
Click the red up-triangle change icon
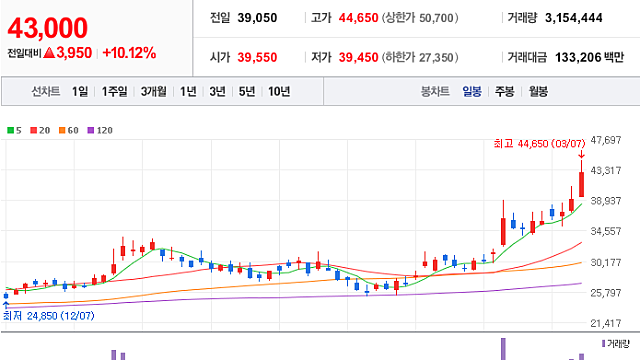(49, 53)
